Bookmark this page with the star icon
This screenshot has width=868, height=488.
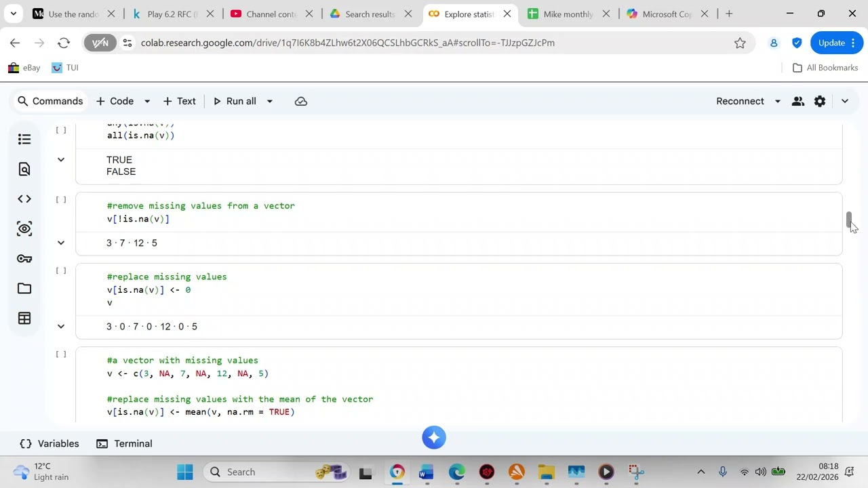pos(740,43)
